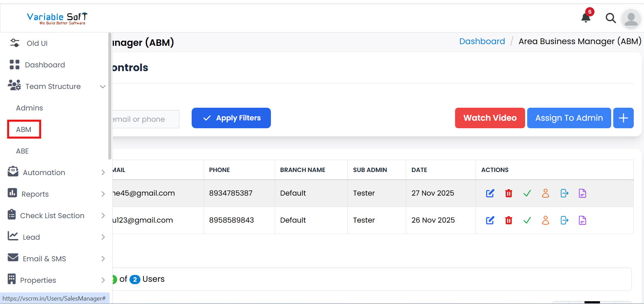644x304 pixels.
Task: Click the search magnifier icon
Action: pos(611,18)
